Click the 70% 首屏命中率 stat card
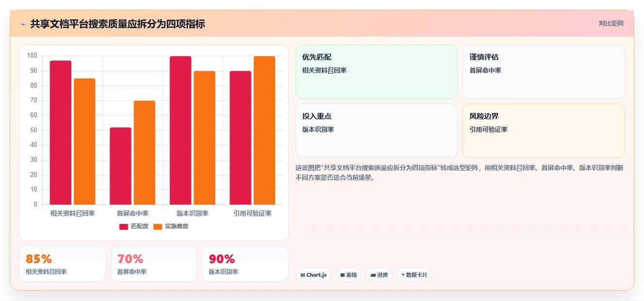 (154, 264)
